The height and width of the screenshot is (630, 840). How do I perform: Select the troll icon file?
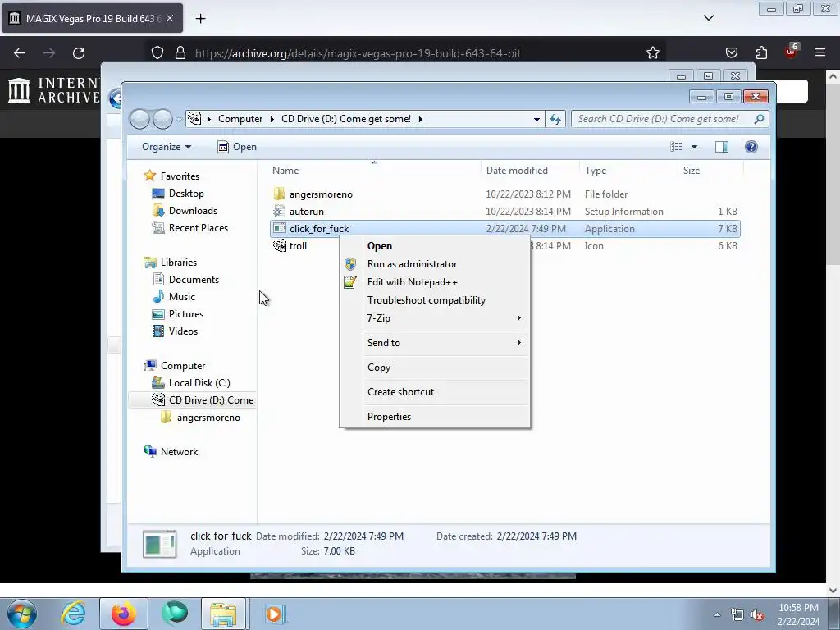pos(298,246)
